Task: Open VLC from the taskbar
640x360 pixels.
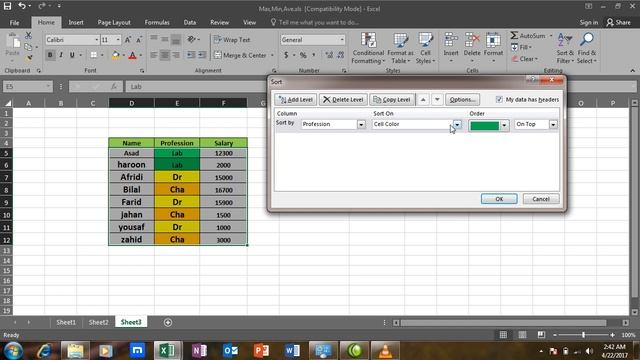Action: [385, 350]
